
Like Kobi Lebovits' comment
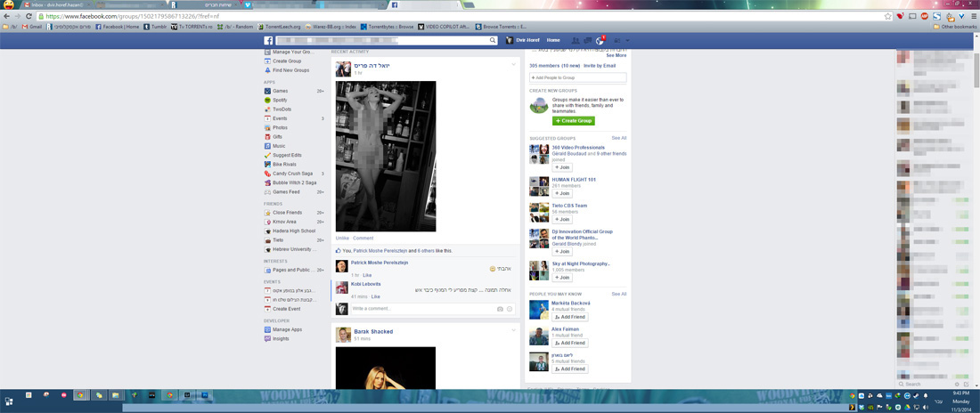(375, 296)
